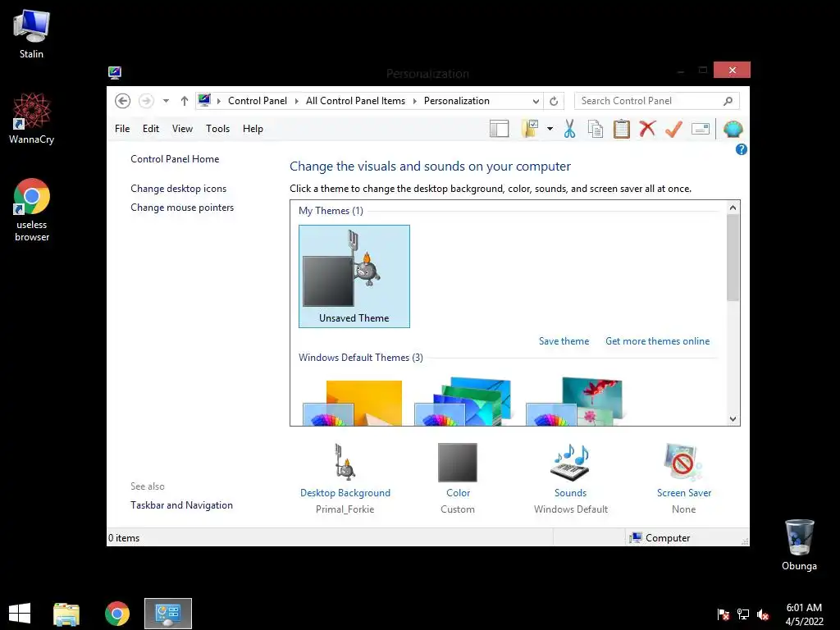Select the blue-green Windows default theme

(x=463, y=402)
